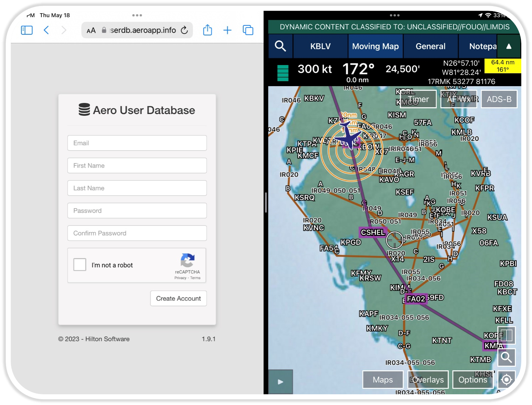Reload the aeroapp.info page
The image size is (532, 405).
click(184, 30)
